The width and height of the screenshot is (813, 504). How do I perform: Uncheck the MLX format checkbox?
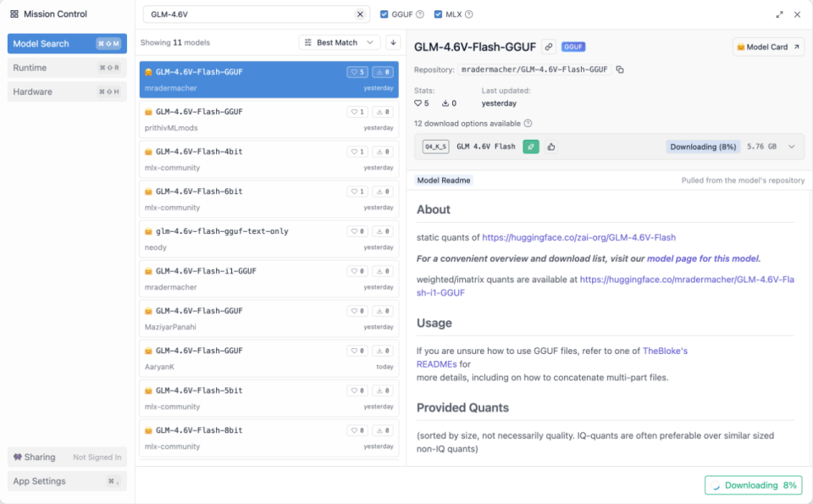pyautogui.click(x=438, y=14)
